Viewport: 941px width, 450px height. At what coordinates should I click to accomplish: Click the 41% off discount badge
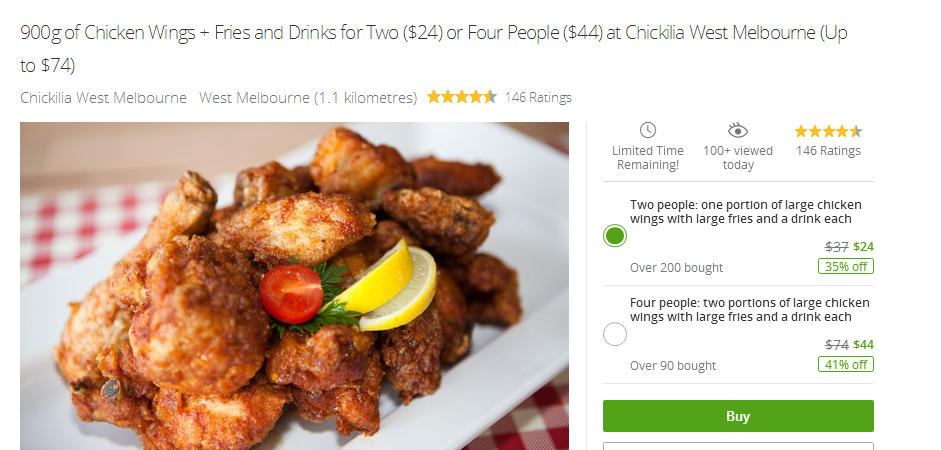846,364
